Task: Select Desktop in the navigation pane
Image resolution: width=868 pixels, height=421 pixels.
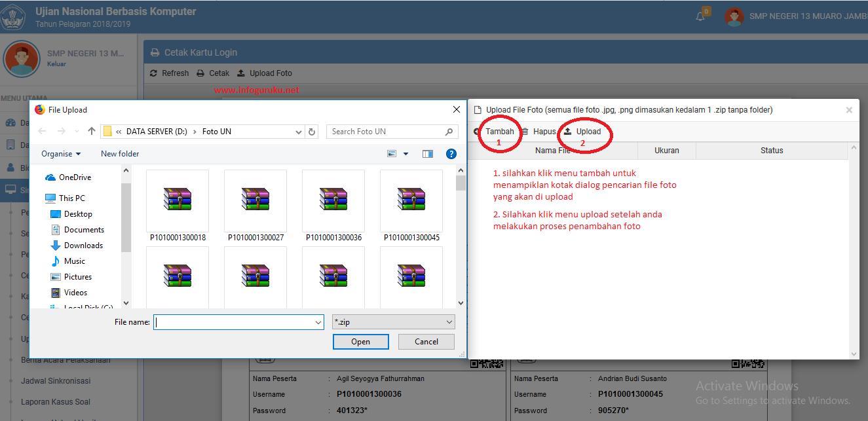Action: coord(71,214)
